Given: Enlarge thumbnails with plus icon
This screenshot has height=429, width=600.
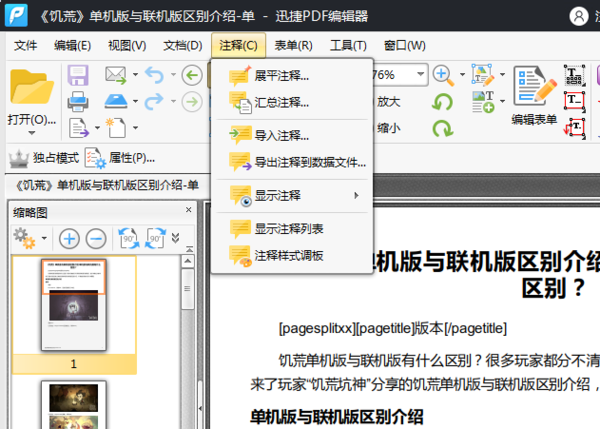Looking at the screenshot, I should tap(69, 239).
